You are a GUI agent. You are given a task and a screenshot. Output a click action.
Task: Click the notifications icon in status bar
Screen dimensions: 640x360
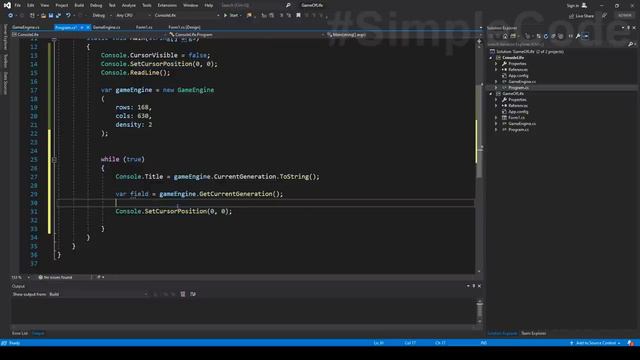(631, 343)
